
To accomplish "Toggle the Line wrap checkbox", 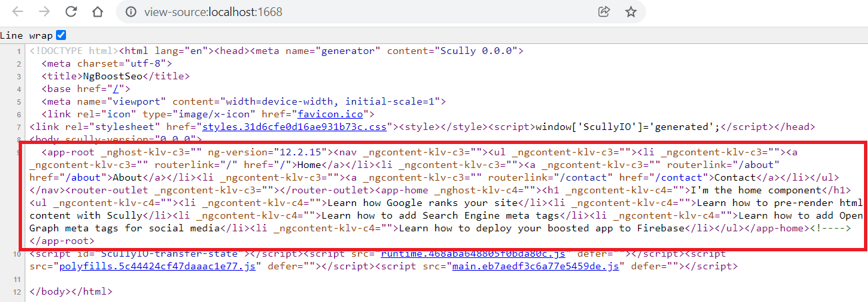I will tap(61, 35).
